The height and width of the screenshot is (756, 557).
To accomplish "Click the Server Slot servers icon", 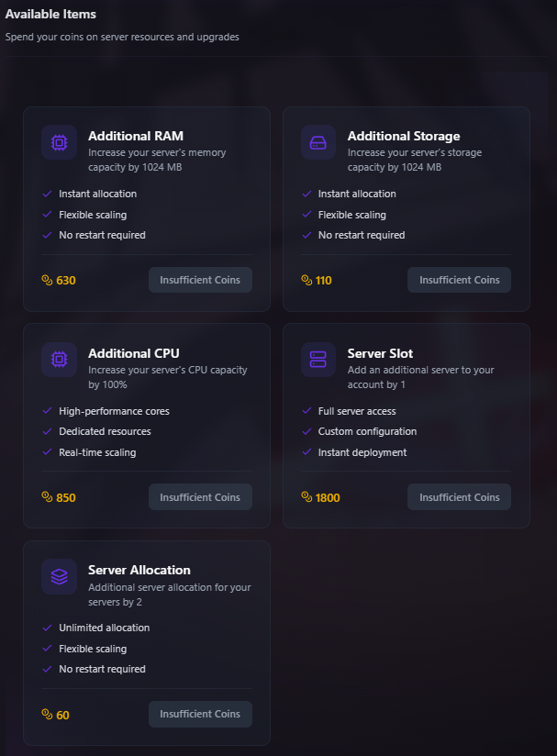I will (318, 361).
